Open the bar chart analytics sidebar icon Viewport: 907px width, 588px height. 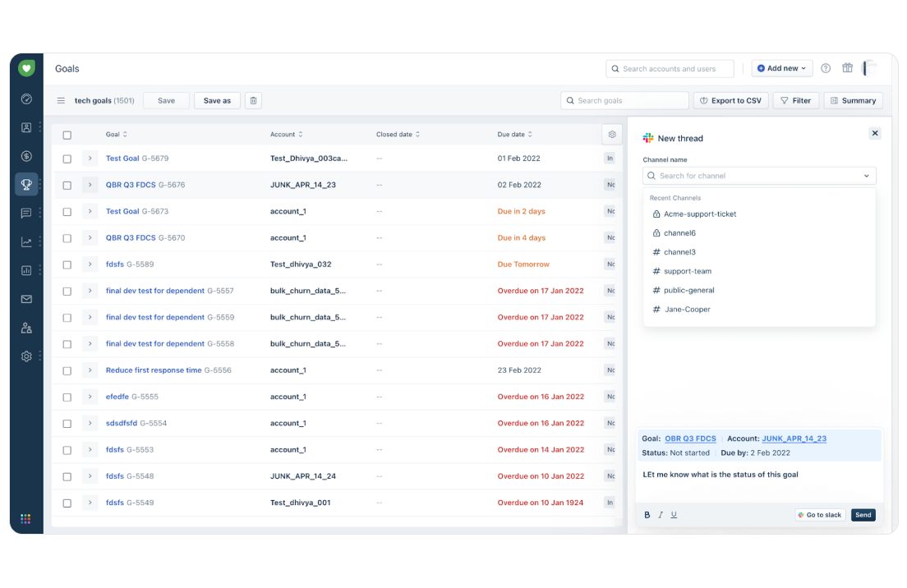coord(25,270)
